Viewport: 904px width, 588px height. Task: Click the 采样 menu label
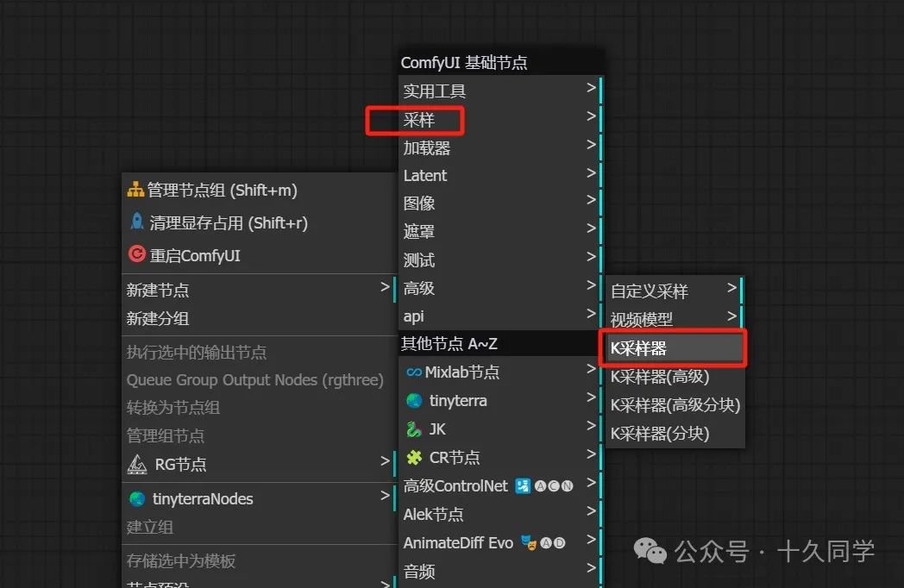click(x=419, y=120)
